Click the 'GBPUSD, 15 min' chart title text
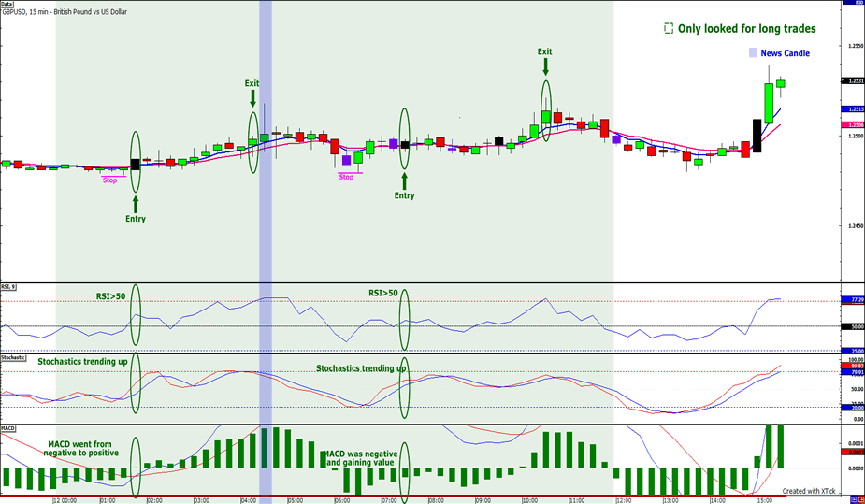The width and height of the screenshot is (865, 504). tap(65, 11)
